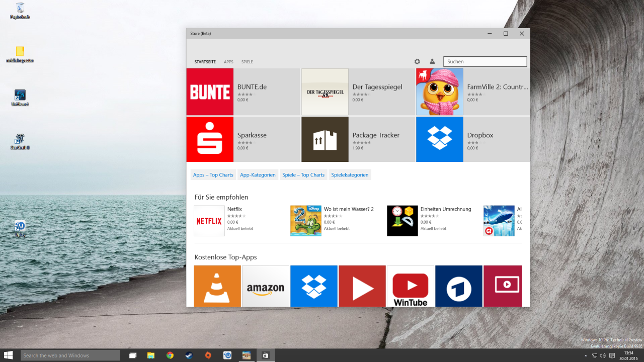The image size is (644, 362).
Task: Launch Google Chrome from the taskbar
Action: pos(170,355)
